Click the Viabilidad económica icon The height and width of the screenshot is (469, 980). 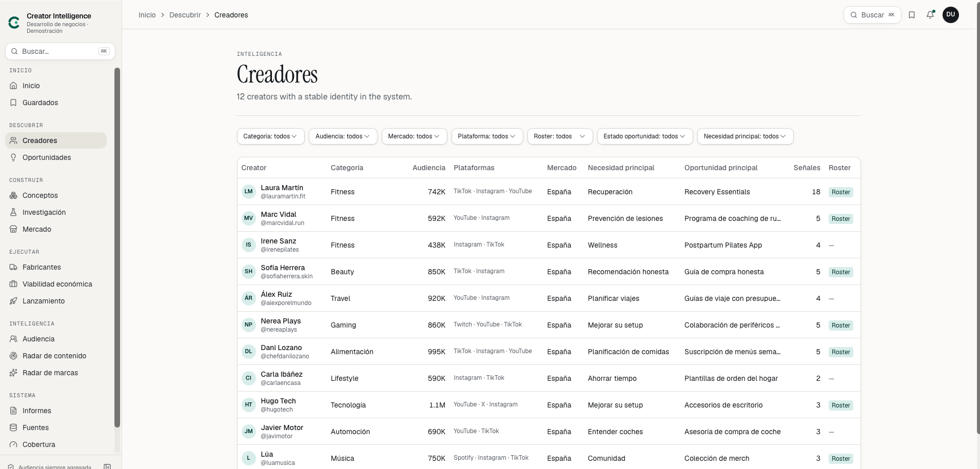coord(14,284)
